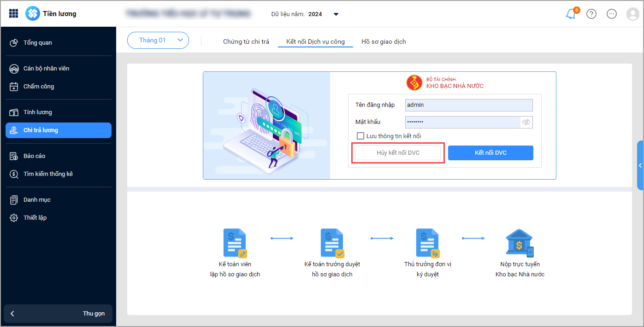644x327 pixels.
Task: Open Báo cáo menu item
Action: (x=59, y=156)
